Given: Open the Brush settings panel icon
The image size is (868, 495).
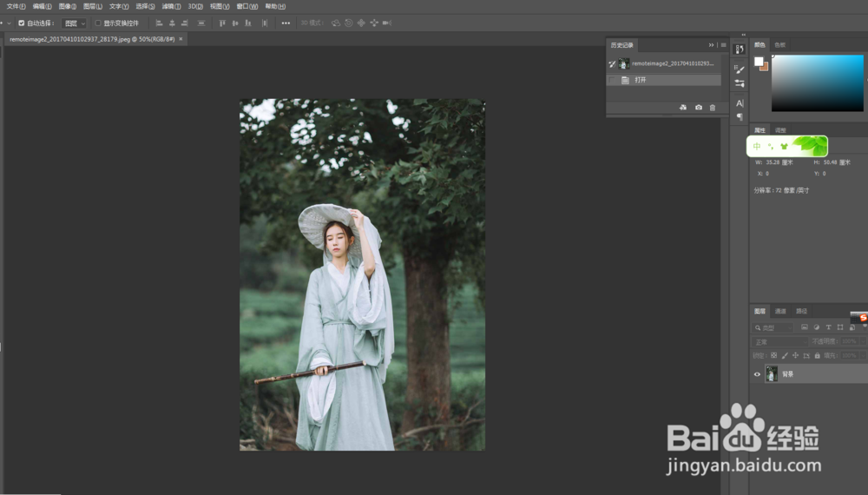Looking at the screenshot, I should click(740, 69).
